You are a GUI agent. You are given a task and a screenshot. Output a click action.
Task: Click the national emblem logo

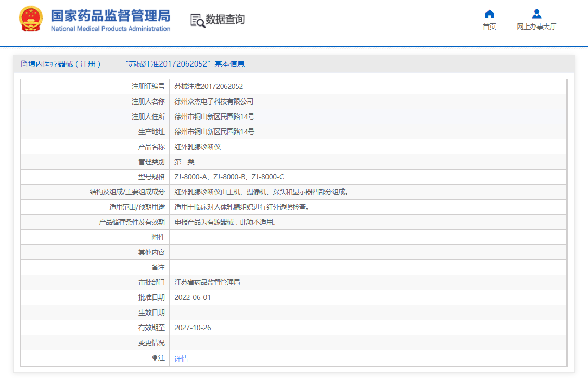31,19
